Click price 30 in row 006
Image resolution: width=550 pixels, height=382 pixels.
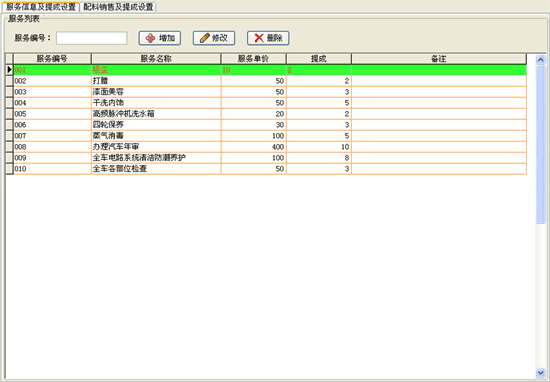[280, 125]
